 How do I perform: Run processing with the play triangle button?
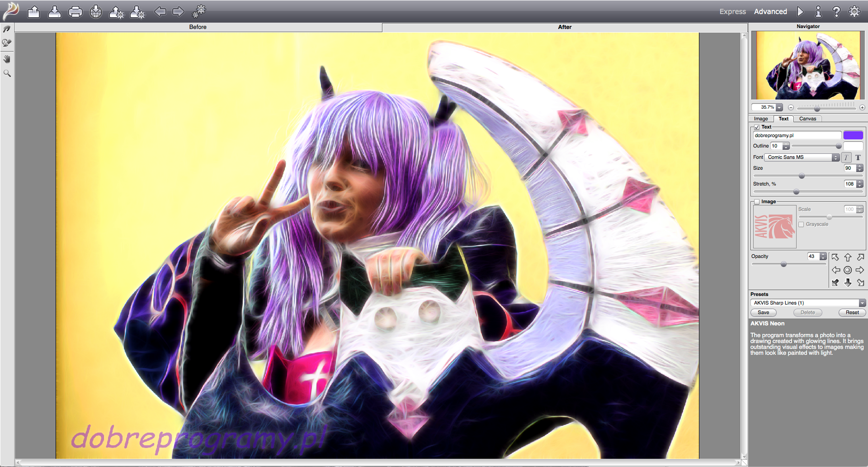tap(800, 12)
